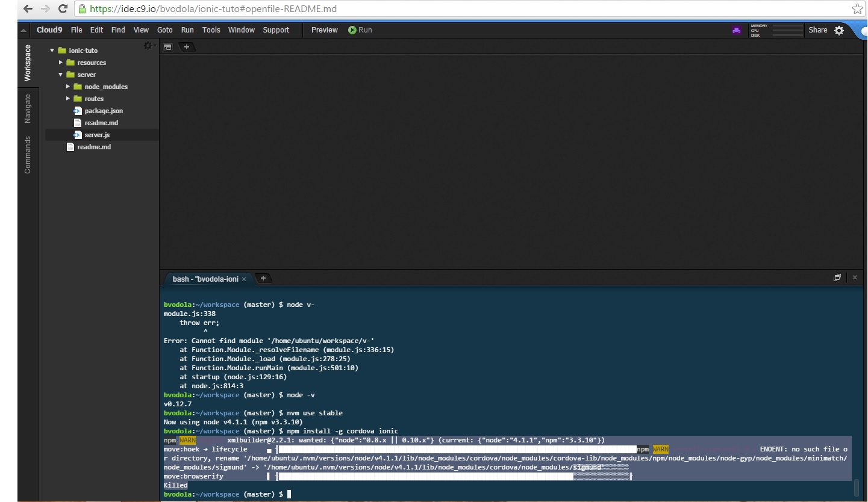Click the green Run button
This screenshot has width=868, height=502.
(x=360, y=30)
